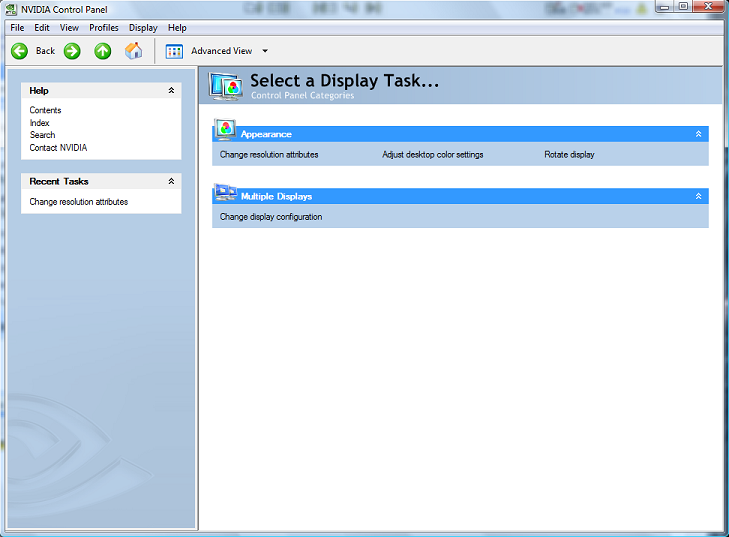Collapse the Help panel
This screenshot has height=537, width=729.
point(171,91)
